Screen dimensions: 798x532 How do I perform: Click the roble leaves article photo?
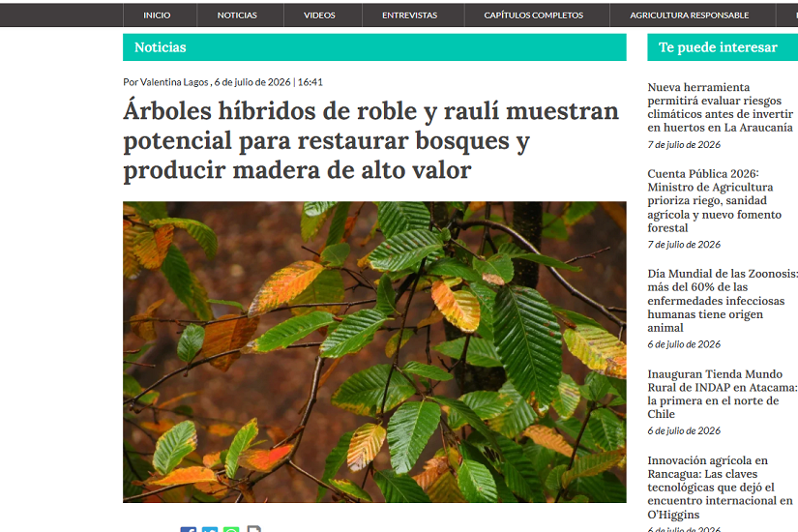tap(374, 352)
